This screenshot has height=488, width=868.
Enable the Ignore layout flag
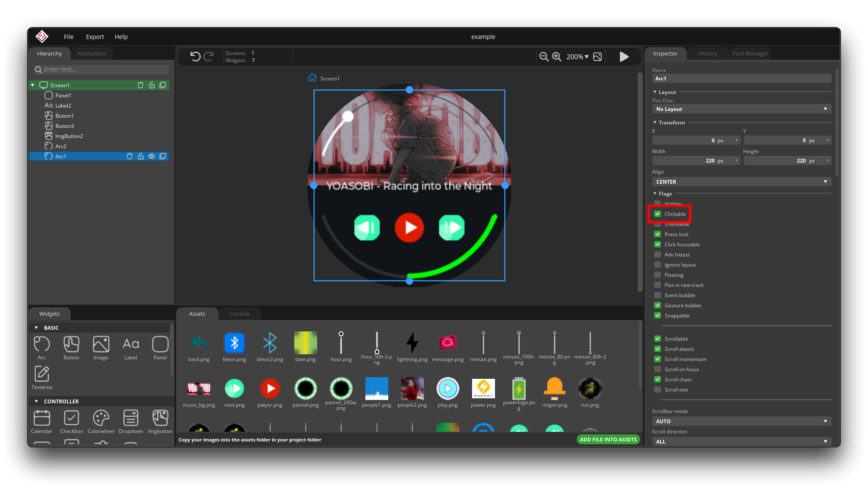(x=658, y=265)
